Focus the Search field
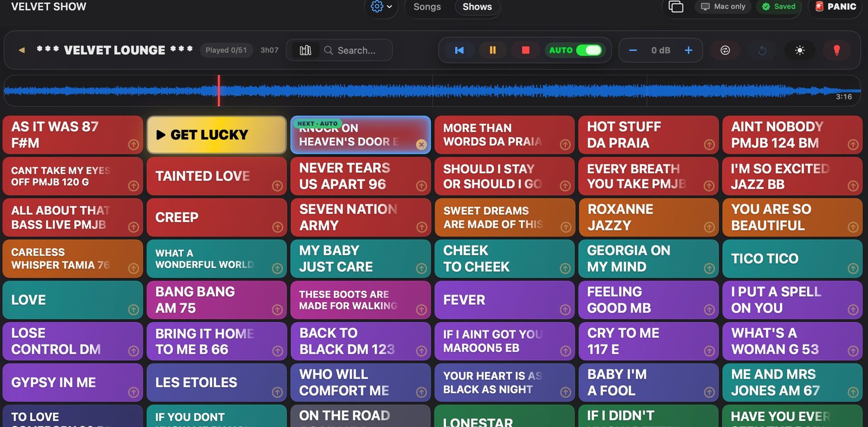Image resolution: width=868 pixels, height=427 pixels. click(356, 50)
